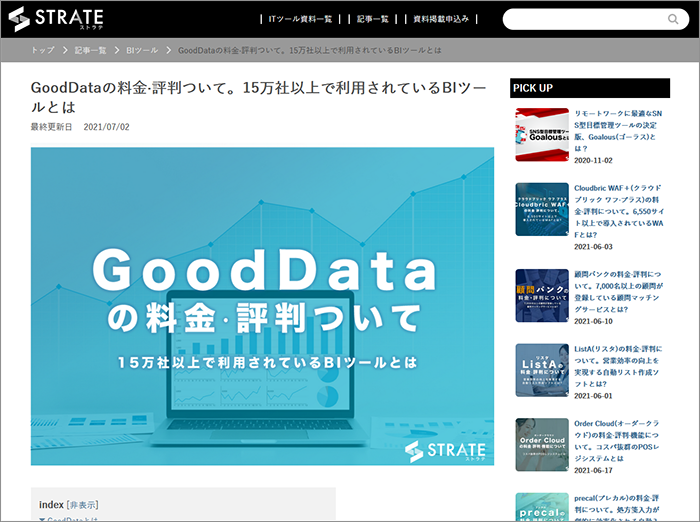Focus the header search field

pyautogui.click(x=596, y=19)
